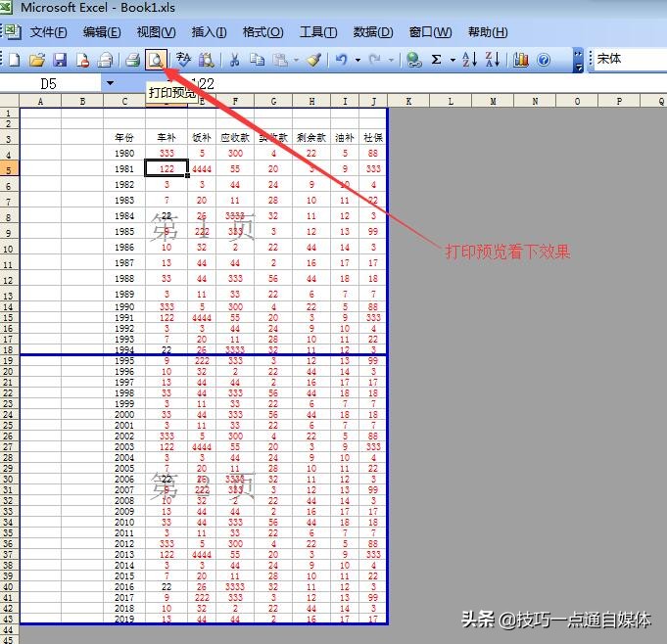667x644 pixels.
Task: Click the 应收款 header cell
Action: tap(235, 137)
